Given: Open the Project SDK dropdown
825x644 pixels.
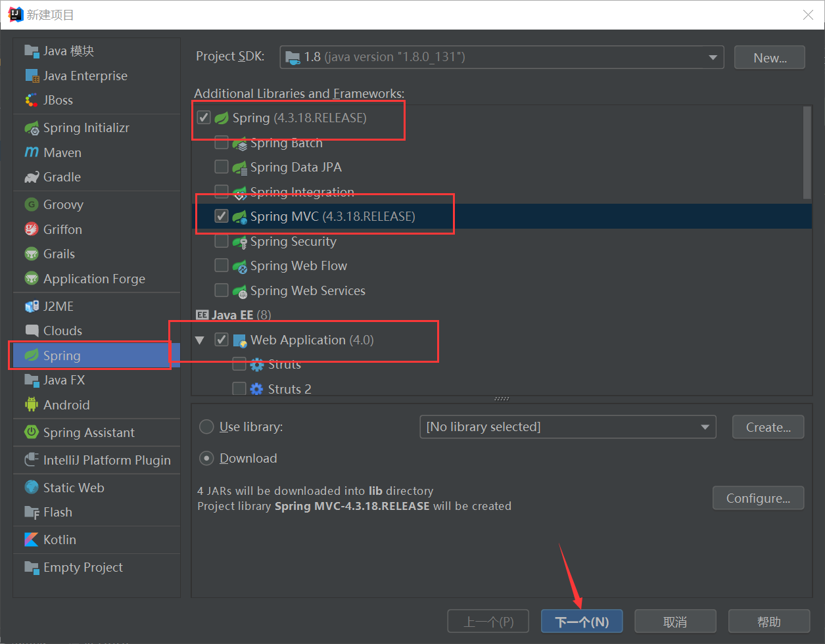Looking at the screenshot, I should tap(502, 57).
